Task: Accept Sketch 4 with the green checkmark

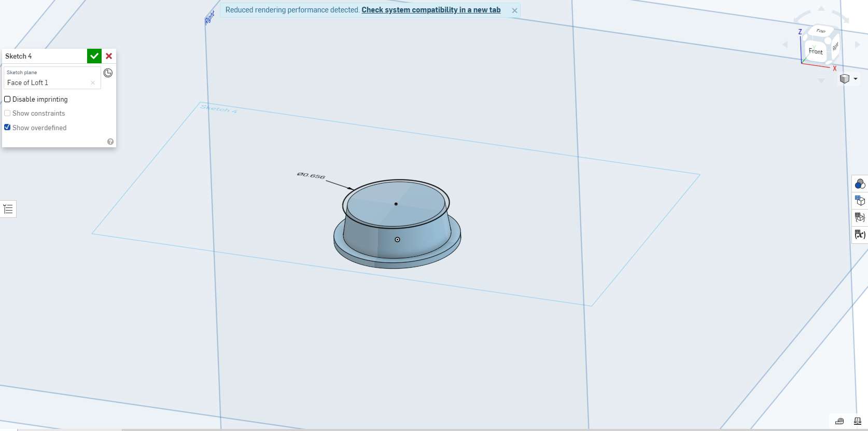Action: 94,56
